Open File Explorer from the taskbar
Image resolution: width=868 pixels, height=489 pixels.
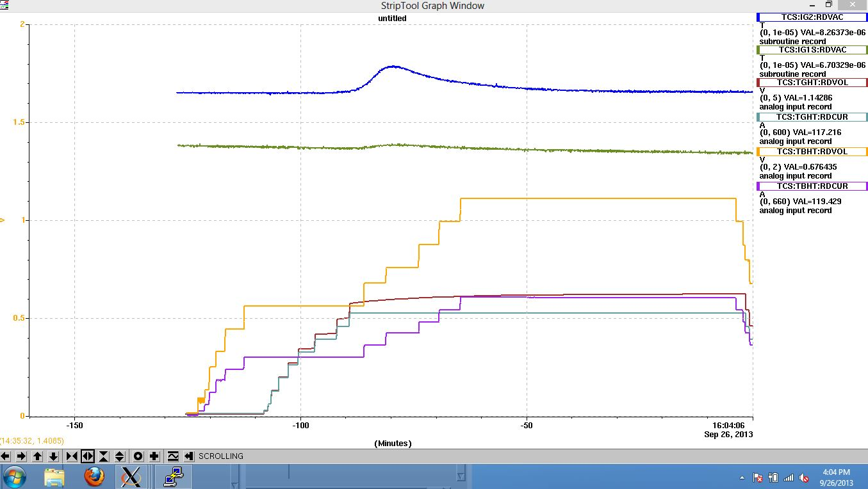[x=54, y=477]
